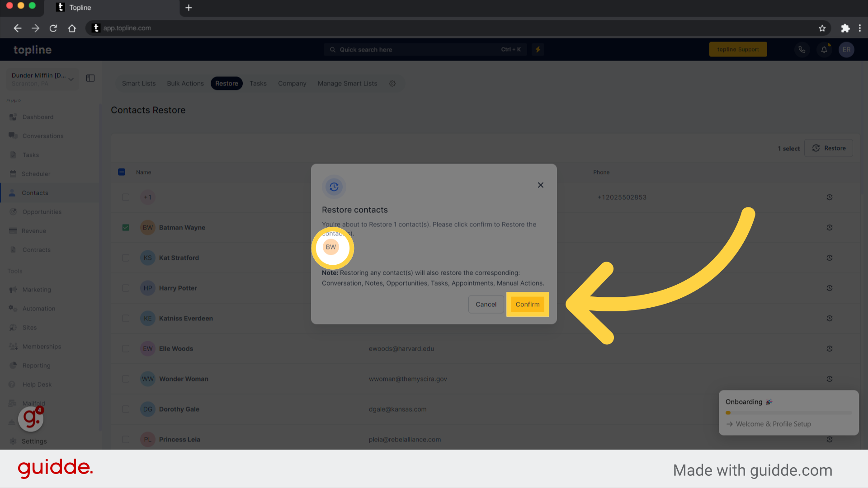Expand the Dunder Mifflin account dropdown
The width and height of the screenshot is (868, 488).
pyautogui.click(x=42, y=79)
